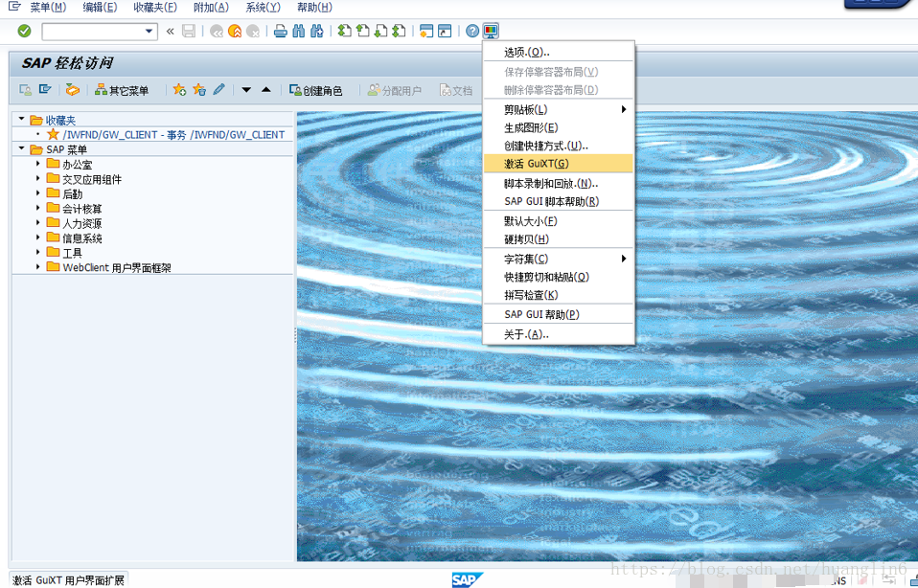Expand the 人力资源 folder
Image resolution: width=918 pixels, height=588 pixels.
coord(38,223)
